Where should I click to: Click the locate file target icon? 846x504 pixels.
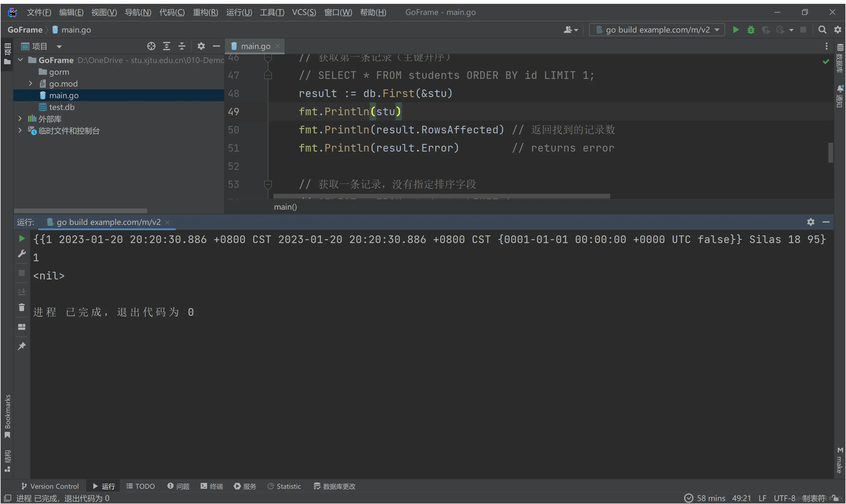click(x=151, y=46)
